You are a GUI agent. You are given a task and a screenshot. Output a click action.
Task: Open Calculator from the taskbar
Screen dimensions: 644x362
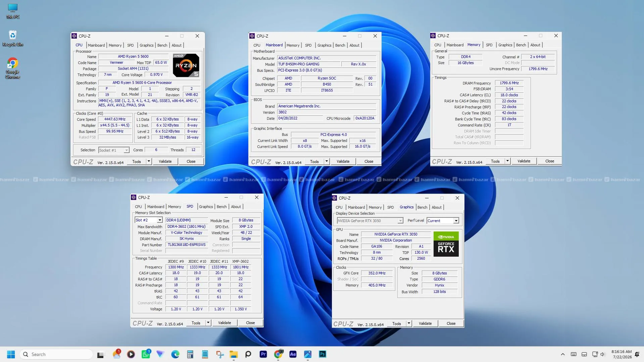(190, 354)
